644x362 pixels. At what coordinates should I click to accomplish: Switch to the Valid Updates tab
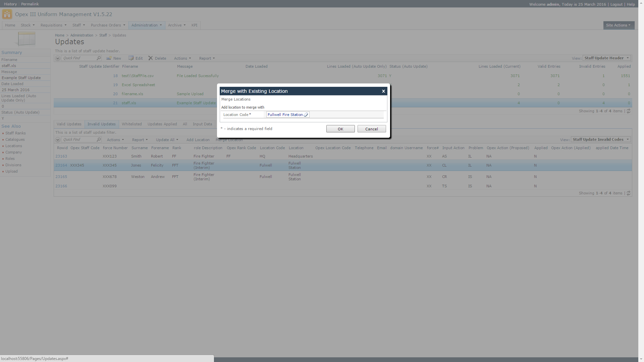[x=69, y=124]
